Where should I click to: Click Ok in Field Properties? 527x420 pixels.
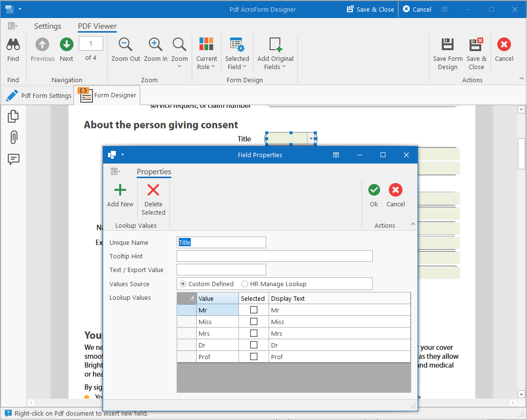[374, 196]
